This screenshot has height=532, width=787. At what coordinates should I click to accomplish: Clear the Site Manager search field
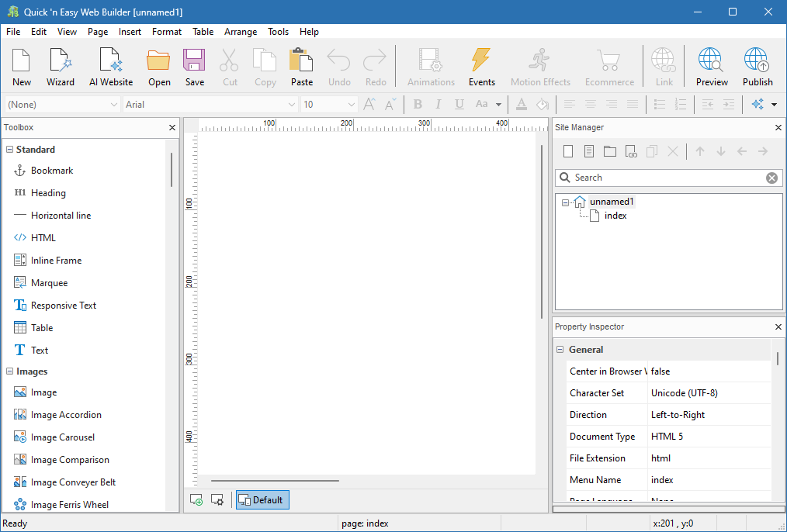772,178
